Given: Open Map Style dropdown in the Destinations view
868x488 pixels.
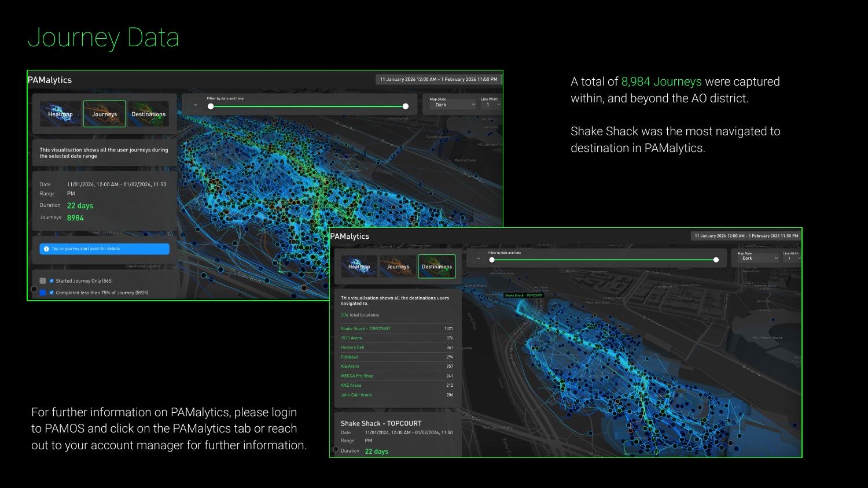Looking at the screenshot, I should [758, 258].
